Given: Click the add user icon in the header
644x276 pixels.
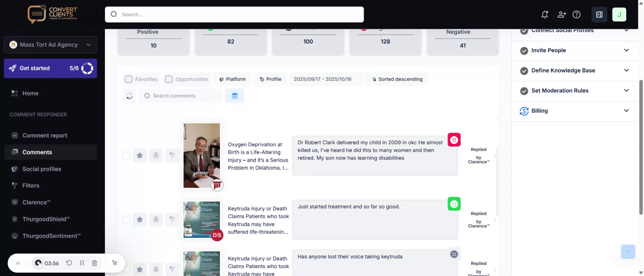Looking at the screenshot, I should point(561,14).
